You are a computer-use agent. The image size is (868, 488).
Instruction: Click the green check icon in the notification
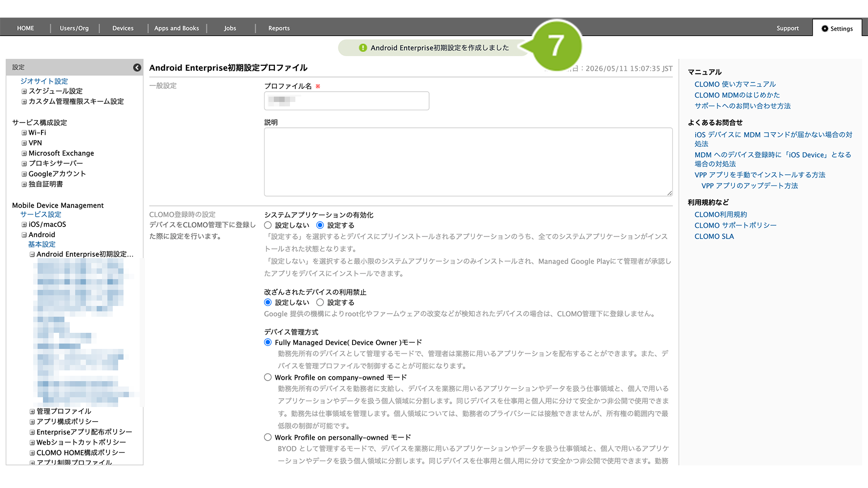(363, 48)
